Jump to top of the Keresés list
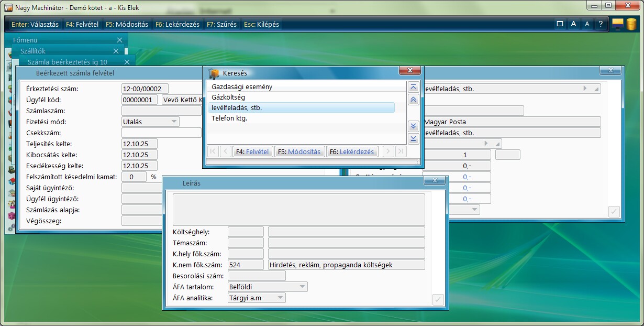 pyautogui.click(x=413, y=87)
